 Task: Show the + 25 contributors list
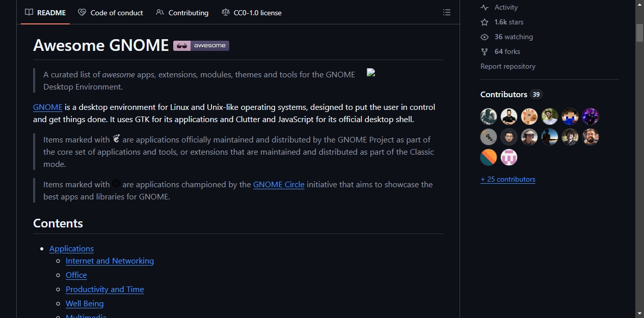click(508, 179)
